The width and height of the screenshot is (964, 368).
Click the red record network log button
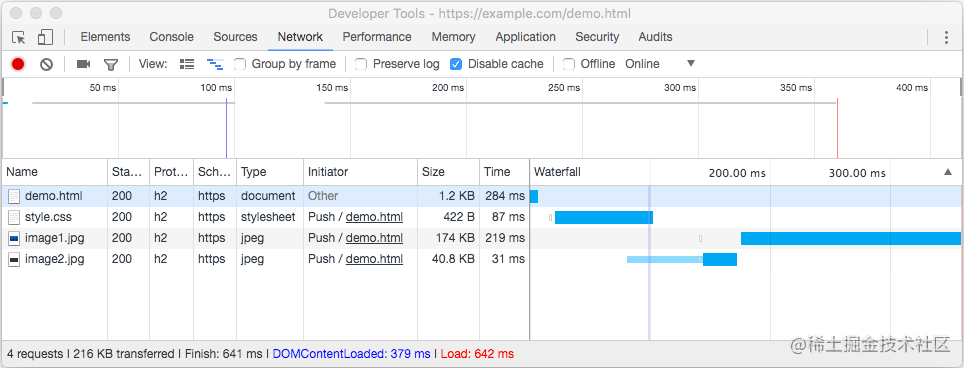pos(18,64)
